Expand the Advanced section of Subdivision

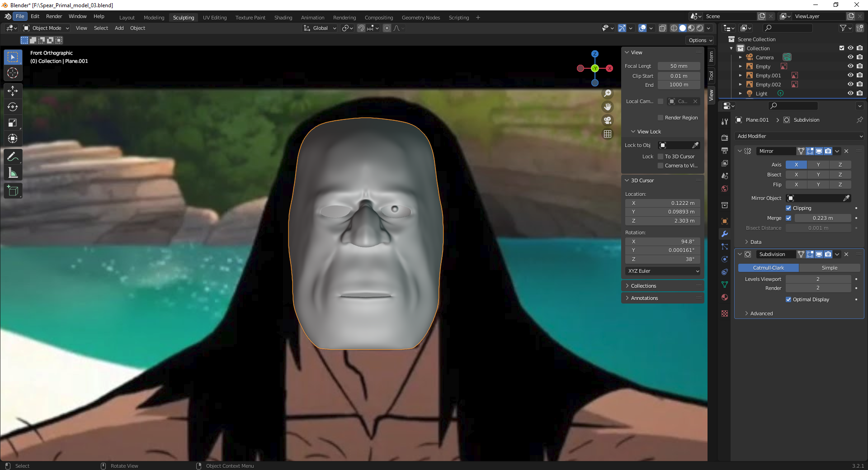tap(761, 313)
